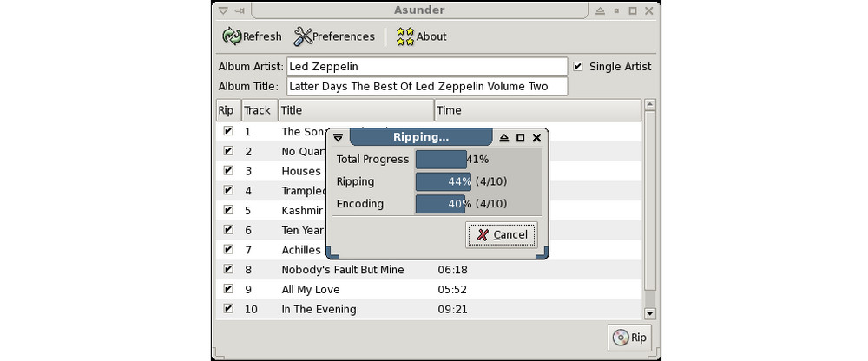Uncheck rip checkbox for track 8
Image resolution: width=868 pixels, height=361 pixels.
228,269
